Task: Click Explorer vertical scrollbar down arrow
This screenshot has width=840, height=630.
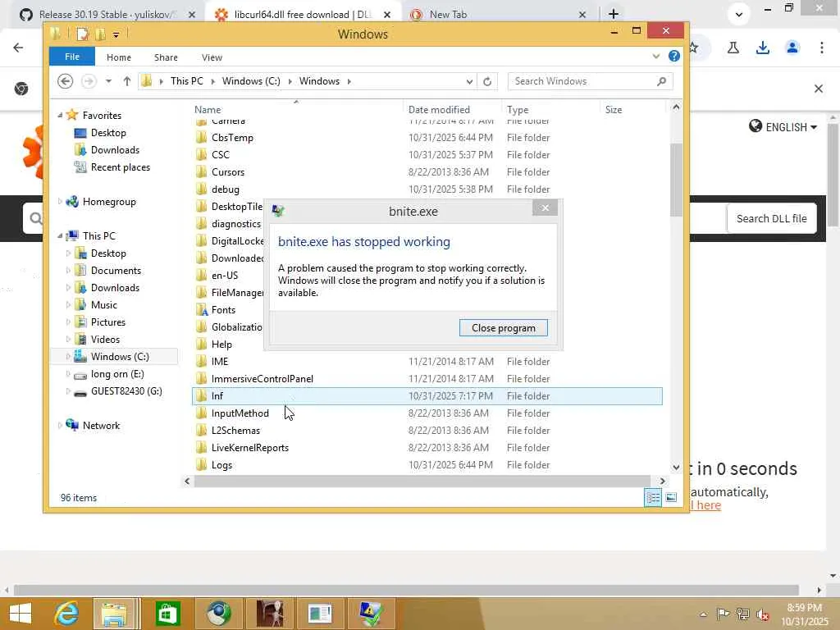Action: tap(676, 467)
